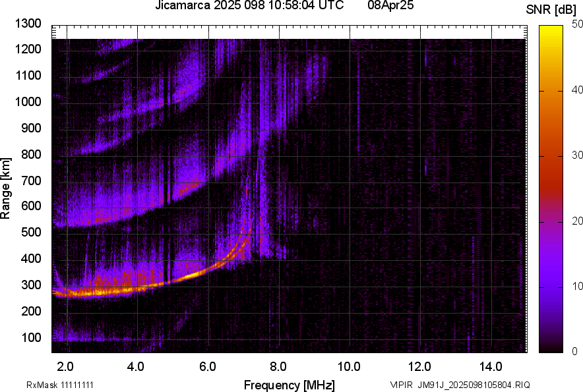The height and width of the screenshot is (392, 583).
Task: Click the colorbar tick label '50'
Action: point(578,24)
